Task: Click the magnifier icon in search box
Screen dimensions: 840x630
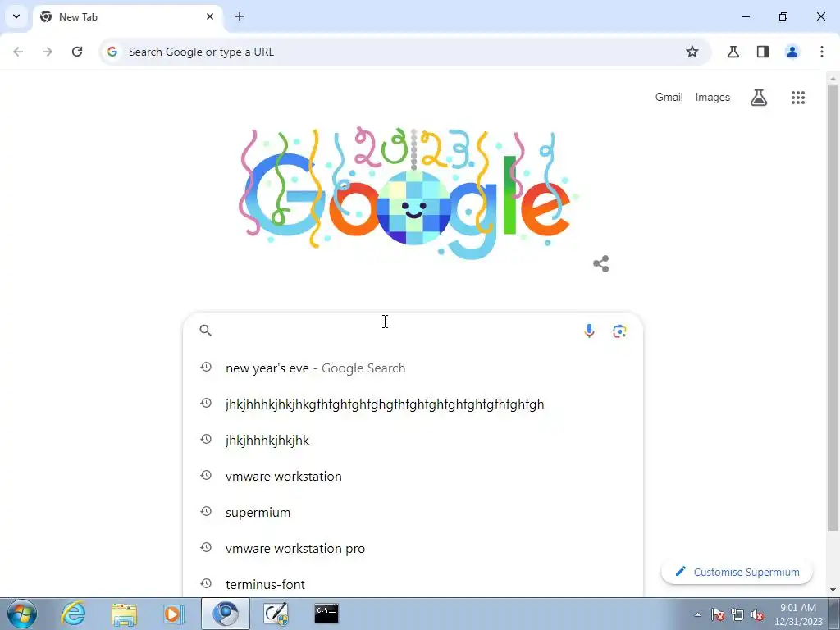Action: pyautogui.click(x=206, y=331)
